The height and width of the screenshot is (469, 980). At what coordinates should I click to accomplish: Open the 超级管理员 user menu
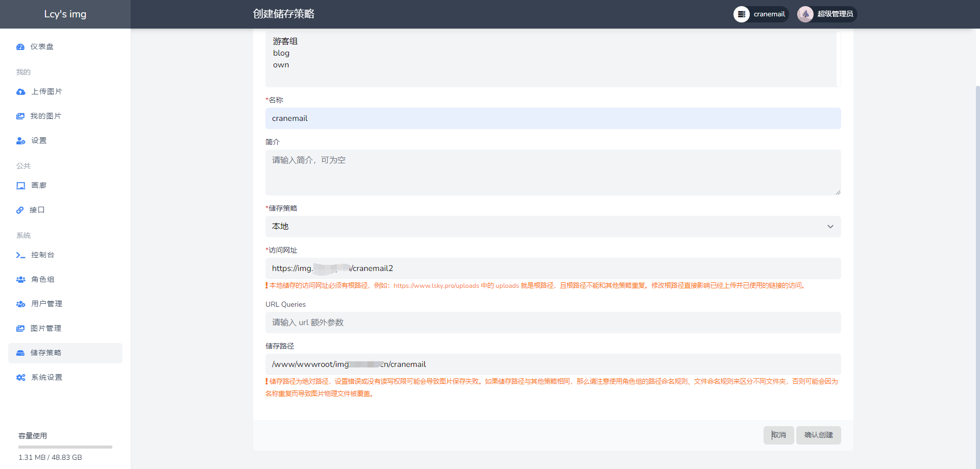tap(827, 14)
